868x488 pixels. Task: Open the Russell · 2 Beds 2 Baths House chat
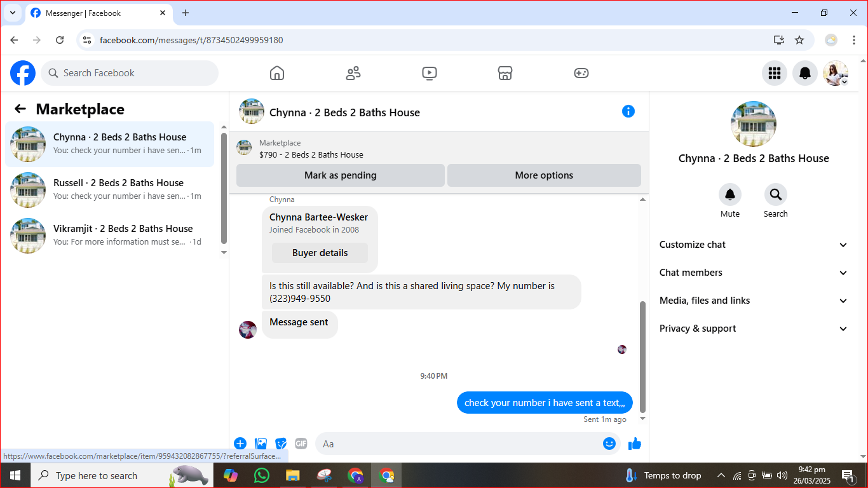point(110,190)
